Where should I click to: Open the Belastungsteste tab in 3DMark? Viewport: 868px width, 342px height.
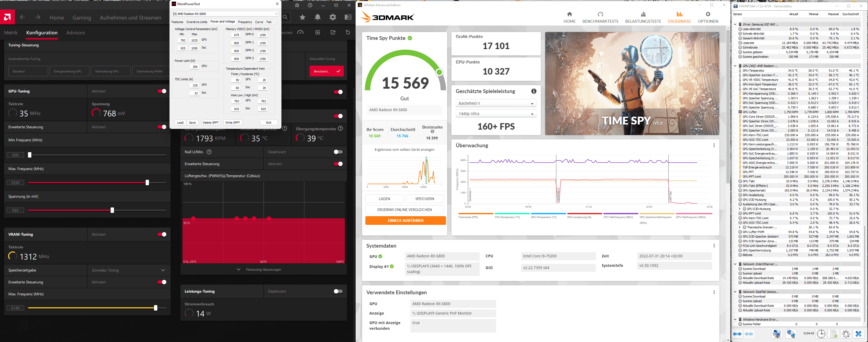click(643, 17)
